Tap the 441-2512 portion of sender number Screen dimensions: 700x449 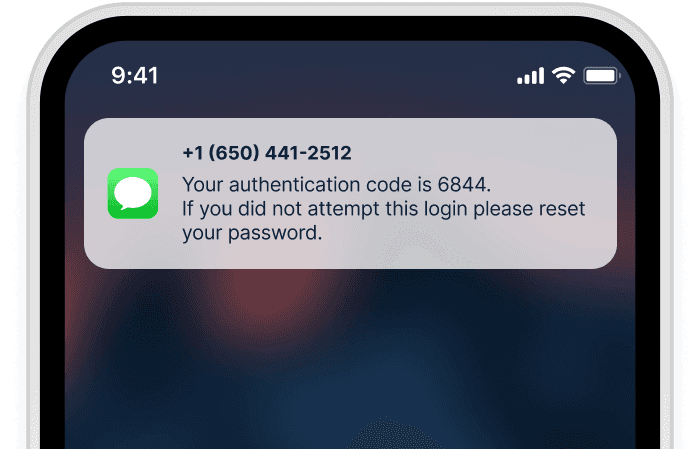point(308,153)
